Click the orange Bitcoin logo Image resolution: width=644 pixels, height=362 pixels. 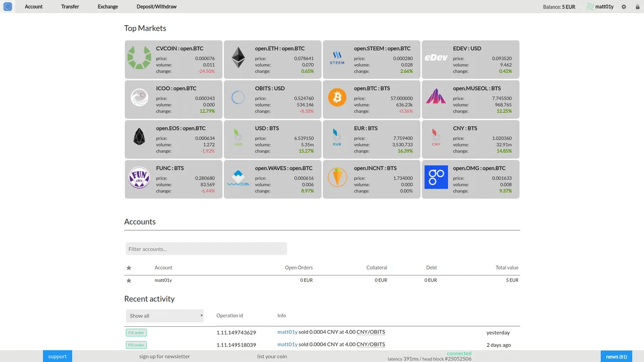tap(337, 97)
